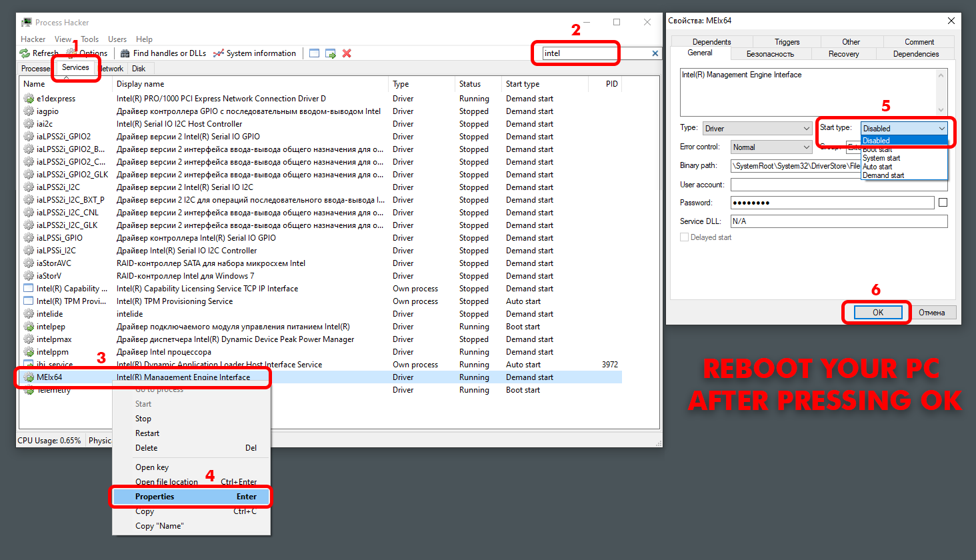Screen dimensions: 976x560
Task: Expand the Start type combo box
Action: (x=904, y=129)
